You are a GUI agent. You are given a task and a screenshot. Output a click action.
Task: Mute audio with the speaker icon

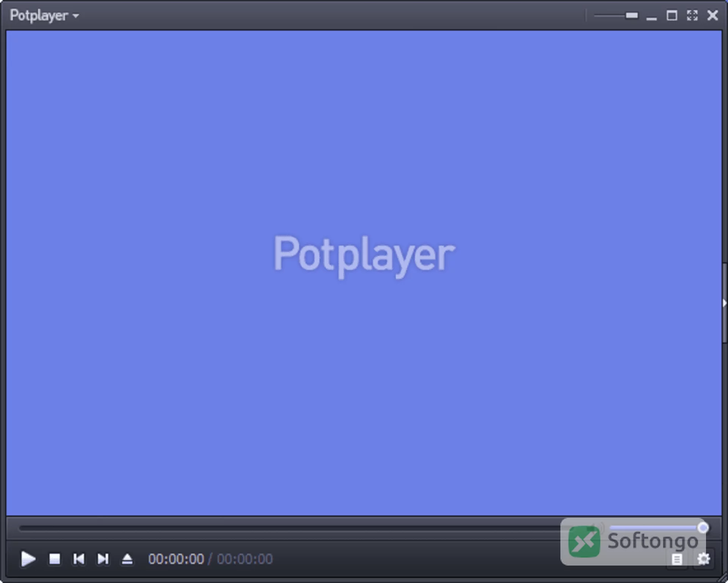pyautogui.click(x=596, y=528)
